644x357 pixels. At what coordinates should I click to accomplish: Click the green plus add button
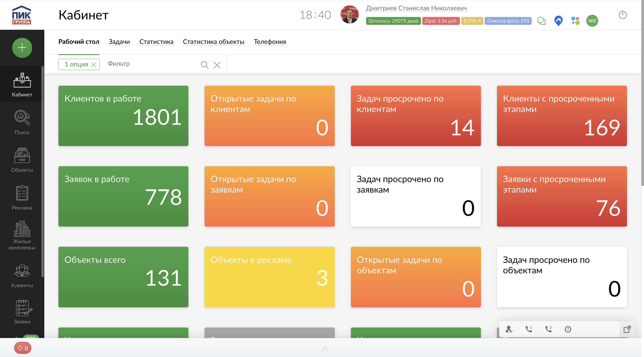click(x=22, y=48)
